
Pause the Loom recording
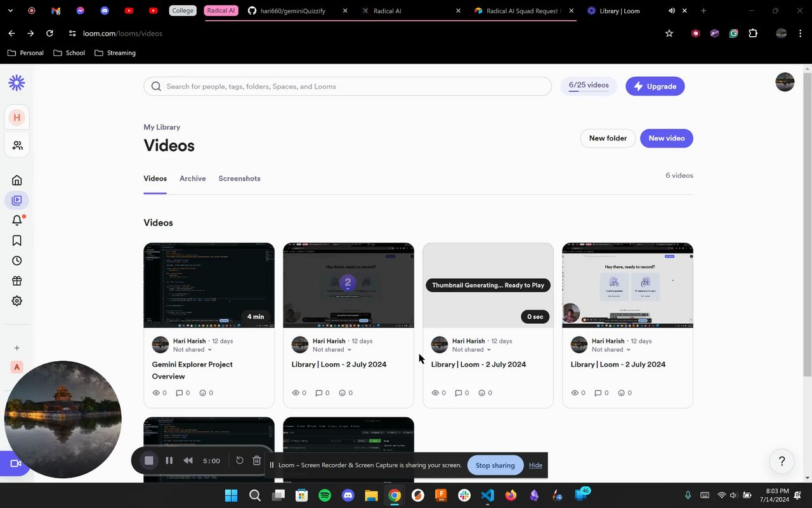(169, 460)
